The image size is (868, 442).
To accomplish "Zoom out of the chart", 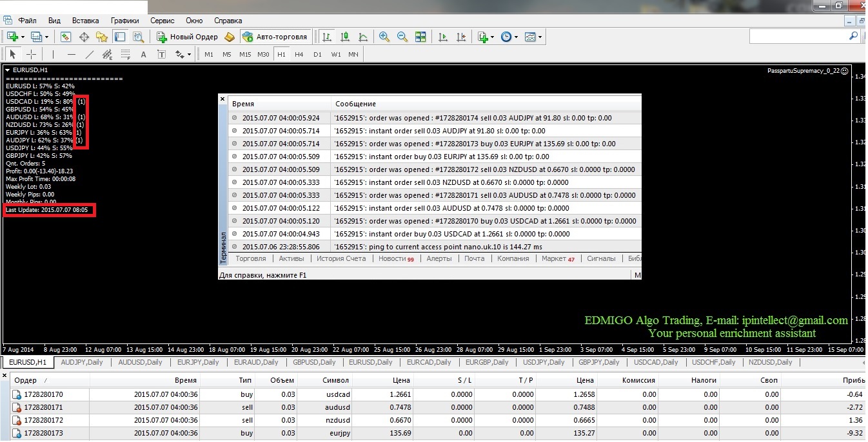I will coord(402,37).
